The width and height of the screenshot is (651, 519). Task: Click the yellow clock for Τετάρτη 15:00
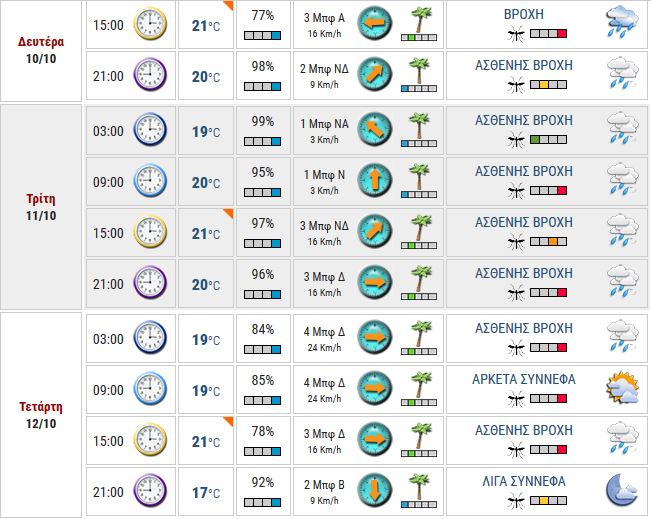point(150,439)
